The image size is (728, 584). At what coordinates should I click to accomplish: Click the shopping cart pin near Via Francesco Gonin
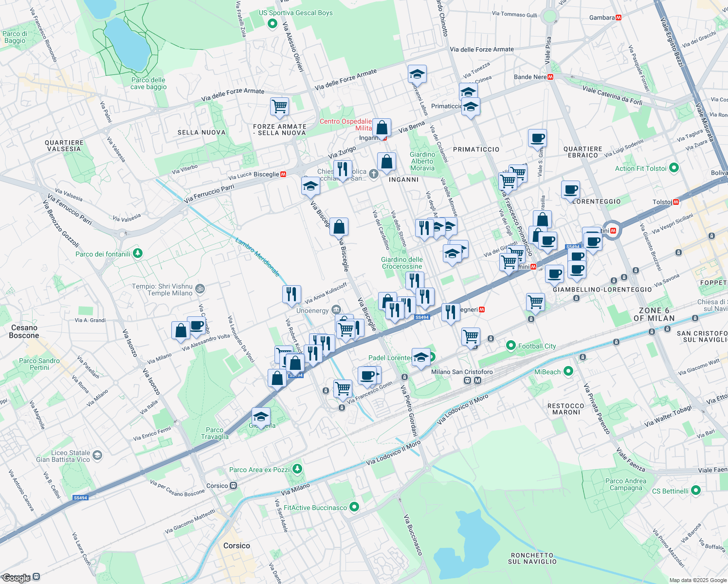pos(343,389)
